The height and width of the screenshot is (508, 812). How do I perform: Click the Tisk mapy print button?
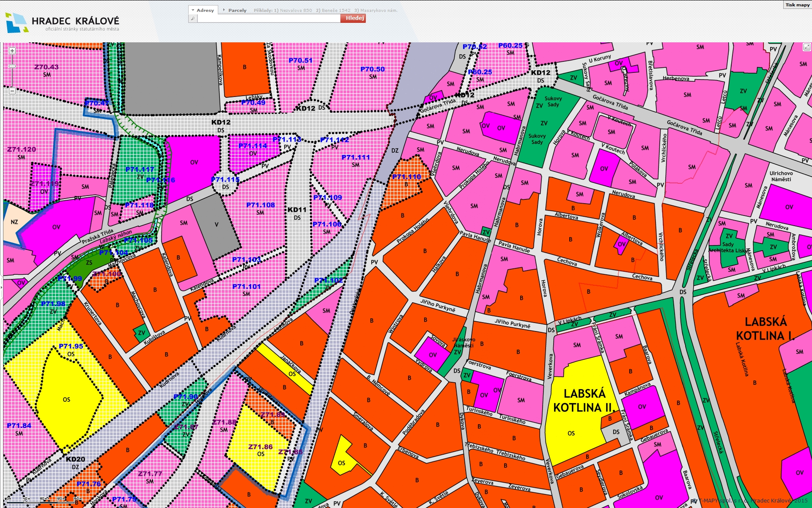797,5
